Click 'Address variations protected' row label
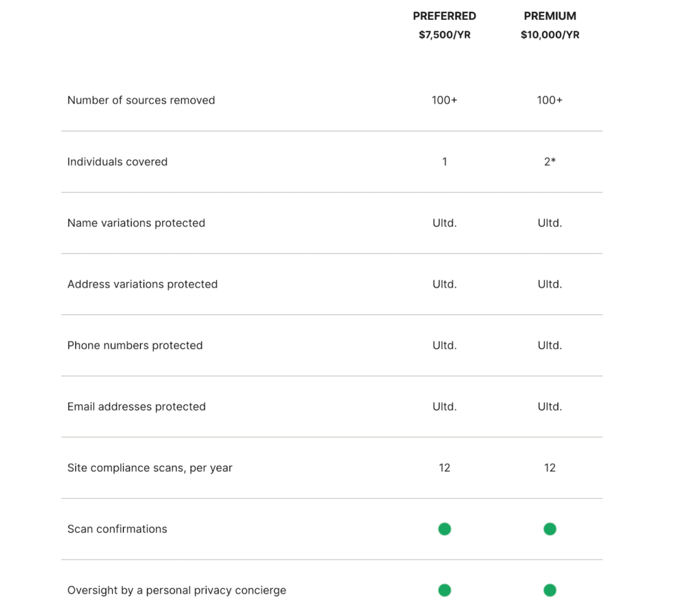Image resolution: width=700 pixels, height=610 pixels. [142, 284]
